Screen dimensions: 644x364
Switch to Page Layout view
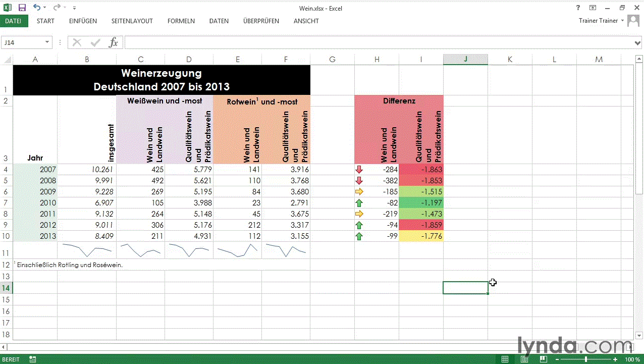pos(524,359)
